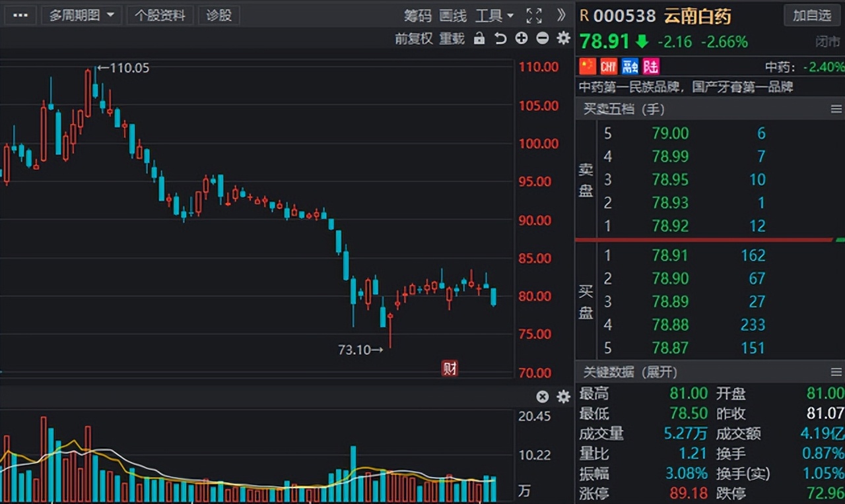Click the undo arrow icon above the chart
This screenshot has width=845, height=504.
tap(500, 38)
